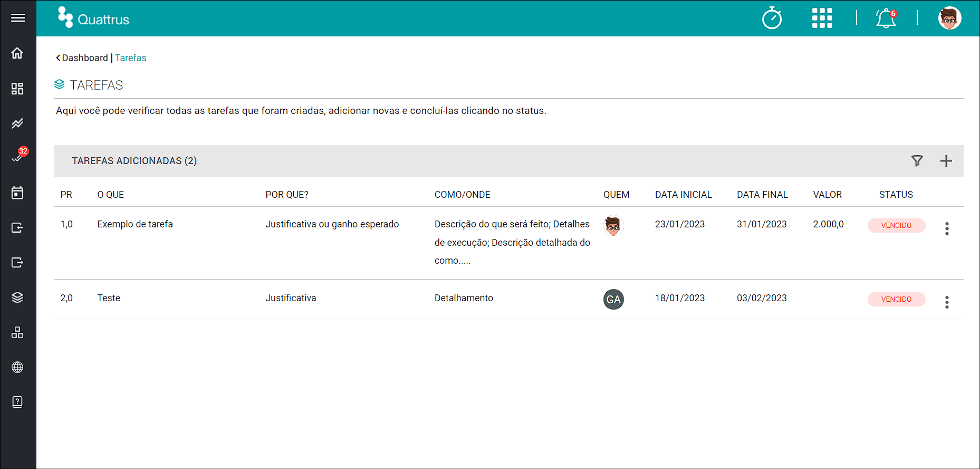Click QUEM column header
Image resolution: width=980 pixels, height=469 pixels.
(x=616, y=195)
